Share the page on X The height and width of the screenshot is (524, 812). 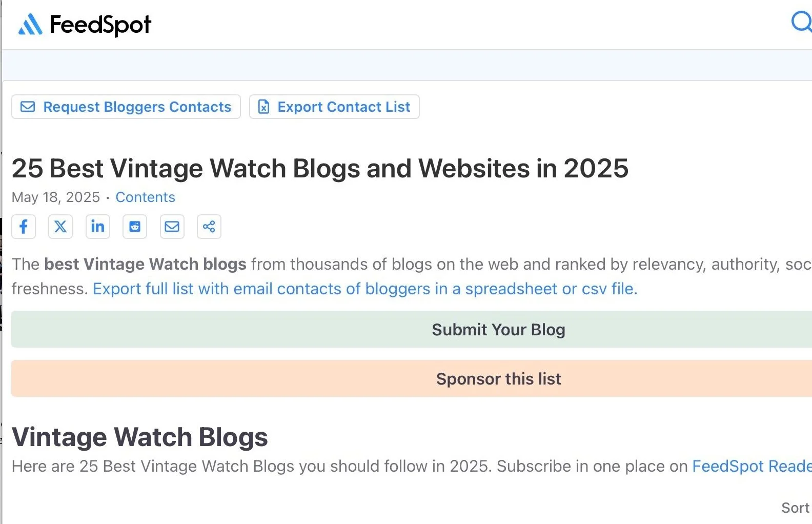click(60, 227)
